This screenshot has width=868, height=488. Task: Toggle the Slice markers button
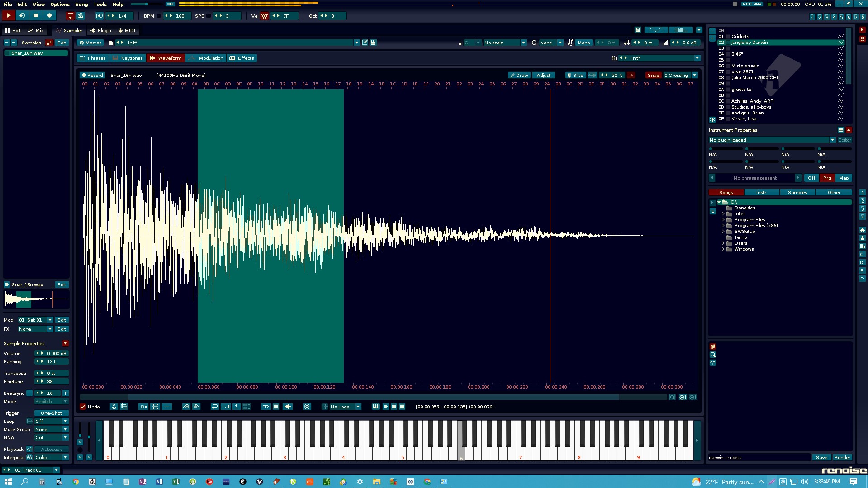(x=575, y=75)
